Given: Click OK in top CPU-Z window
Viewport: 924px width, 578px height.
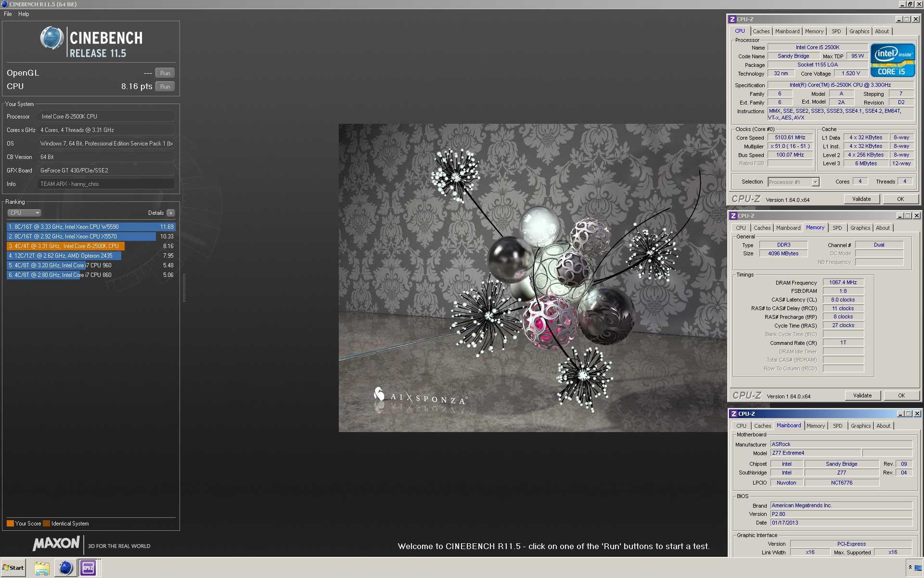Looking at the screenshot, I should (x=900, y=199).
